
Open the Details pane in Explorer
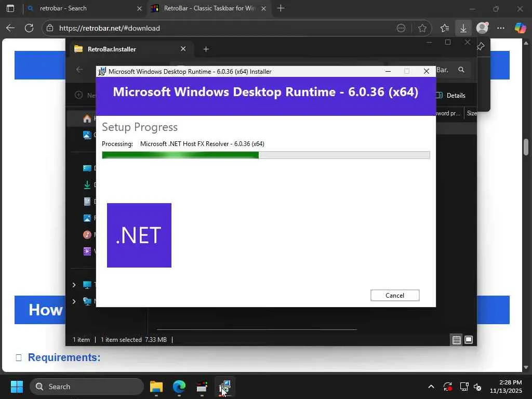(x=451, y=96)
